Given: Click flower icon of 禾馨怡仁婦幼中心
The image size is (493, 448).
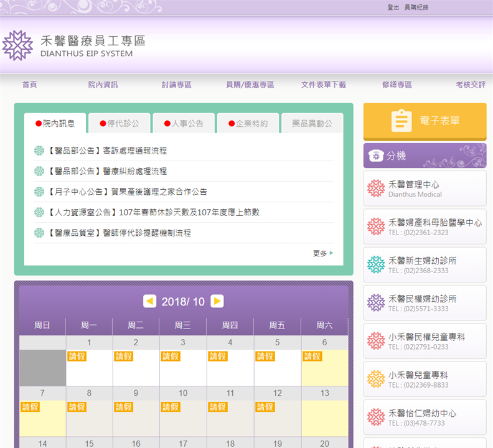Looking at the screenshot, I should 376,417.
